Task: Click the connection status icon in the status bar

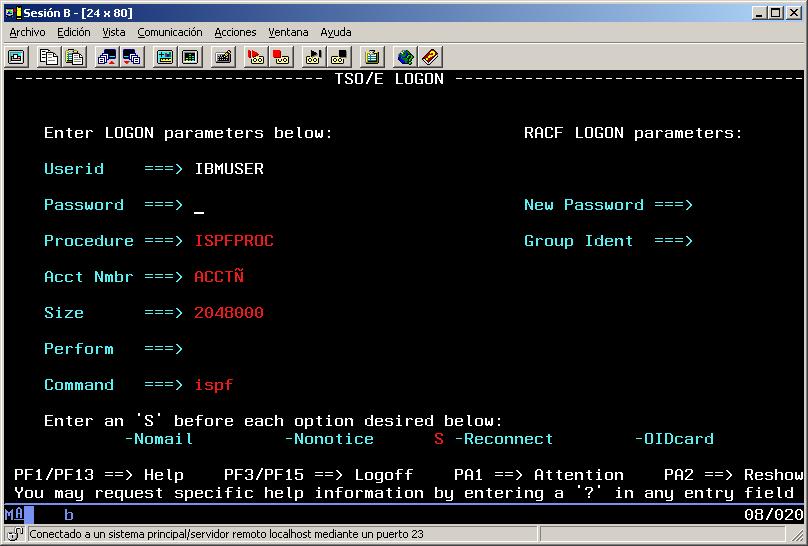Action: [x=15, y=534]
